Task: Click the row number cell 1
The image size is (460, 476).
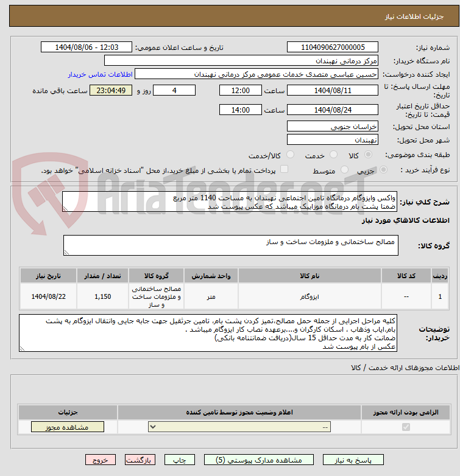Action: [x=440, y=296]
